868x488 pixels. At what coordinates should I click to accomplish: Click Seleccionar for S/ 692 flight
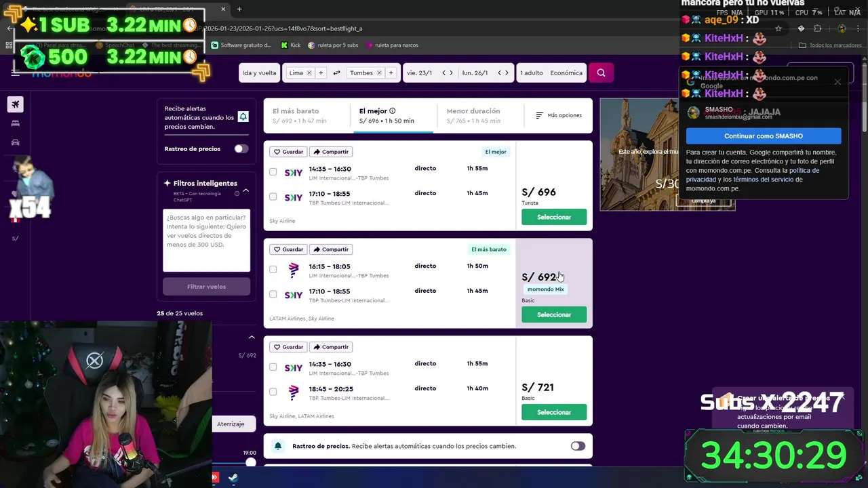(x=554, y=314)
